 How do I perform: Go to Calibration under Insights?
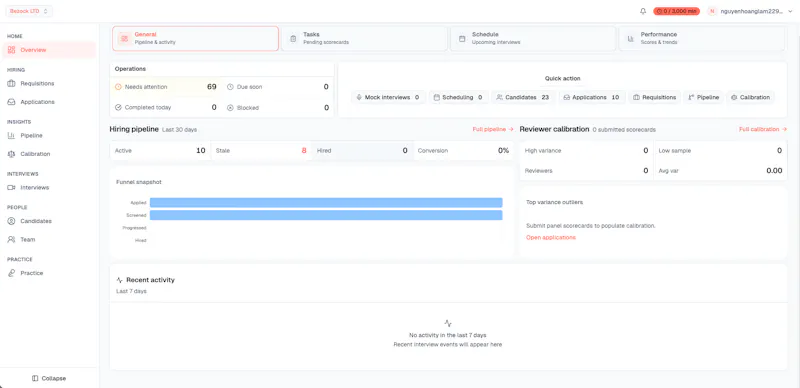pyautogui.click(x=49, y=154)
